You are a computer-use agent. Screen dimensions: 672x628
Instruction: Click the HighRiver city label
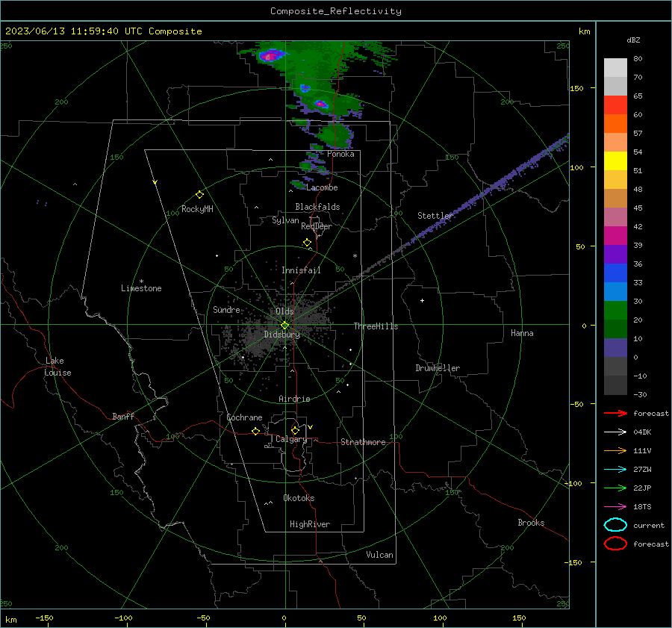coord(310,524)
